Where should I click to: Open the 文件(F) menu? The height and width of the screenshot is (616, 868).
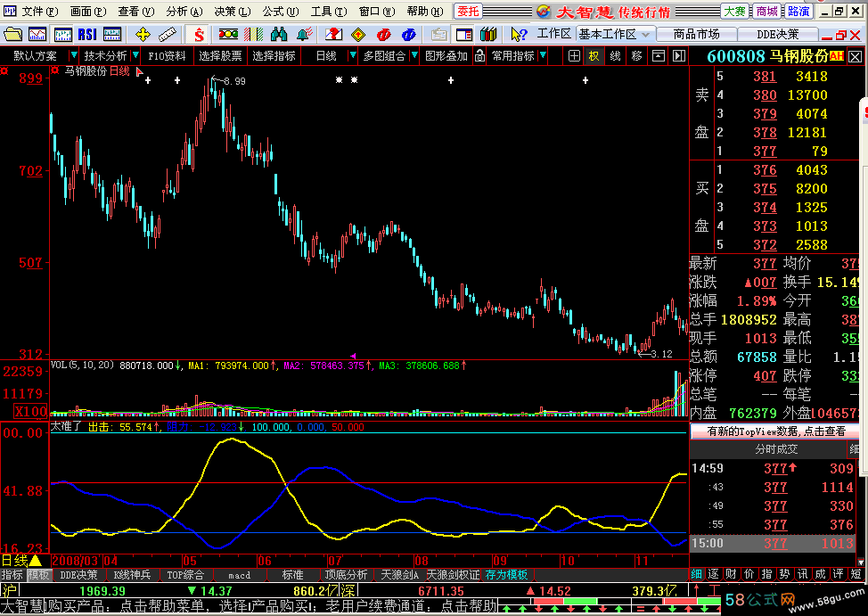(40, 11)
